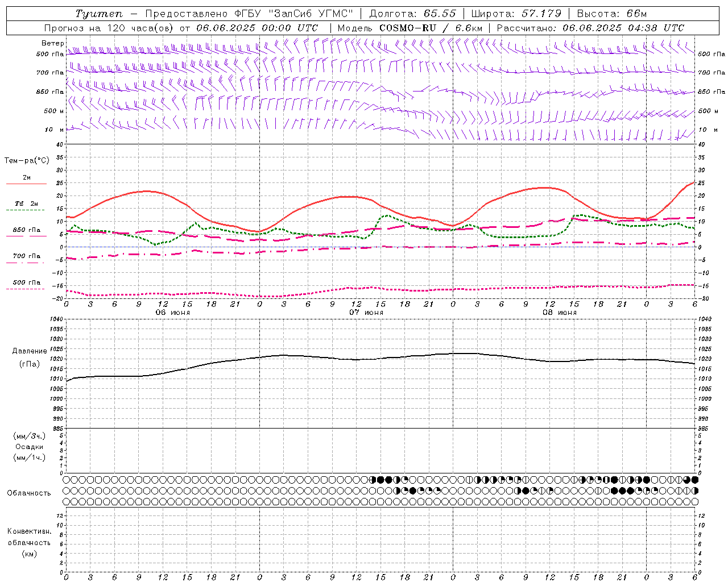Click left "500 гПа" wind level label
Screen dimensions: 728x582
pos(50,54)
